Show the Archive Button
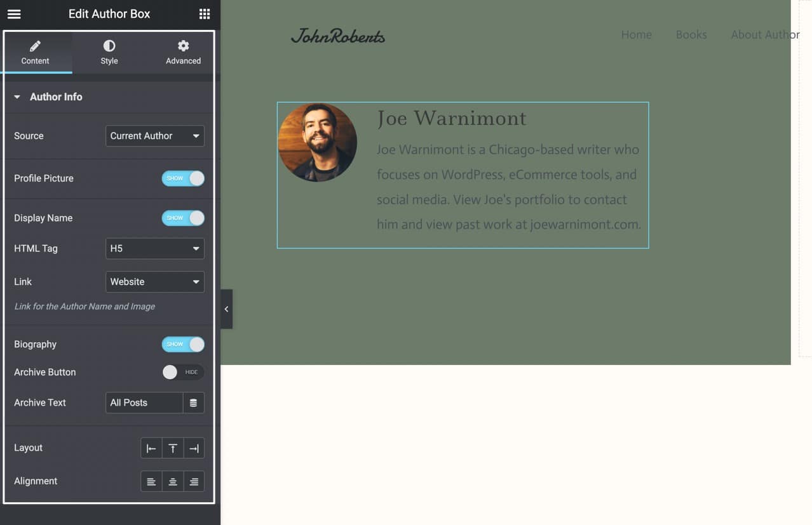This screenshot has height=525, width=812. click(183, 372)
